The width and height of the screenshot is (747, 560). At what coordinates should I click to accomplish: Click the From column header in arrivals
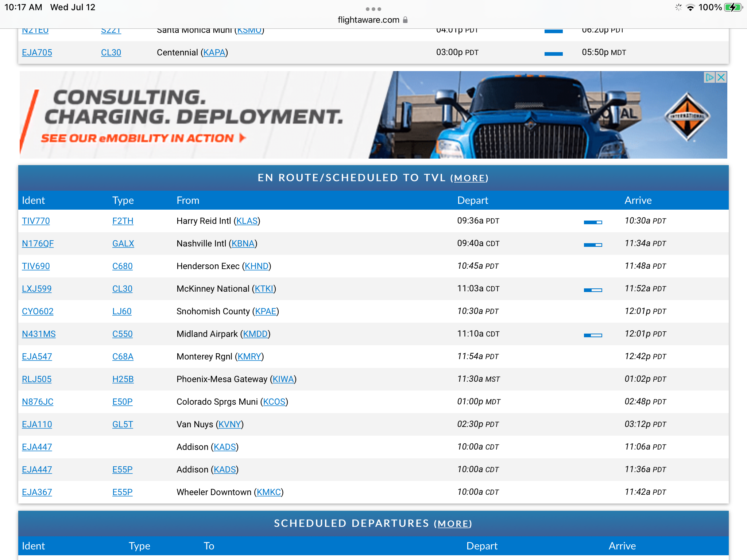(x=188, y=201)
